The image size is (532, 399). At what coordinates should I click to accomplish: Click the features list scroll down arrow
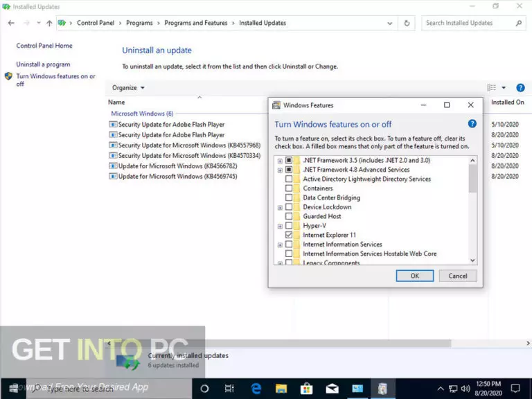pos(472,260)
